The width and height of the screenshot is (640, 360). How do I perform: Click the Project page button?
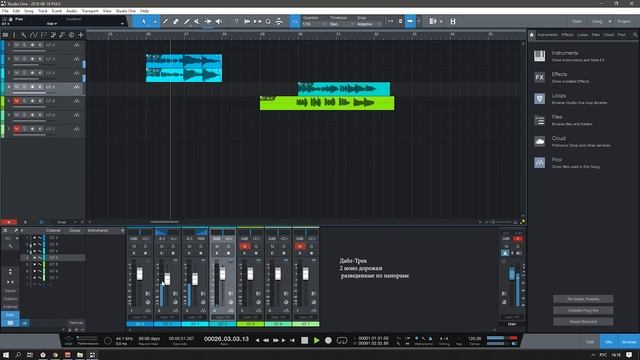click(624, 21)
